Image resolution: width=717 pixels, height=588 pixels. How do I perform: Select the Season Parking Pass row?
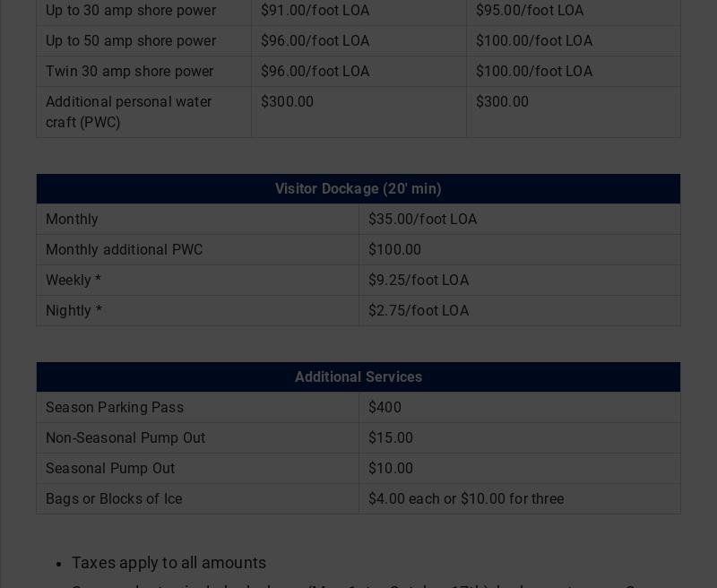click(x=115, y=408)
